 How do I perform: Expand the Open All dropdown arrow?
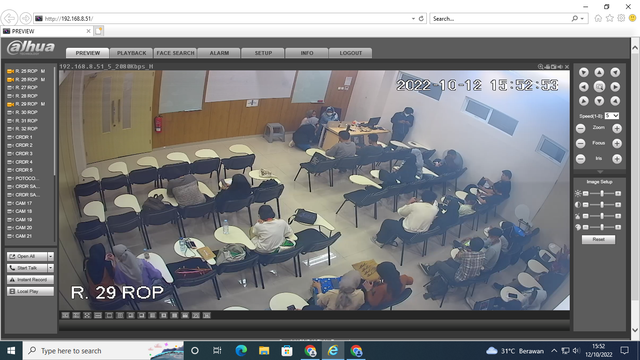(x=51, y=256)
